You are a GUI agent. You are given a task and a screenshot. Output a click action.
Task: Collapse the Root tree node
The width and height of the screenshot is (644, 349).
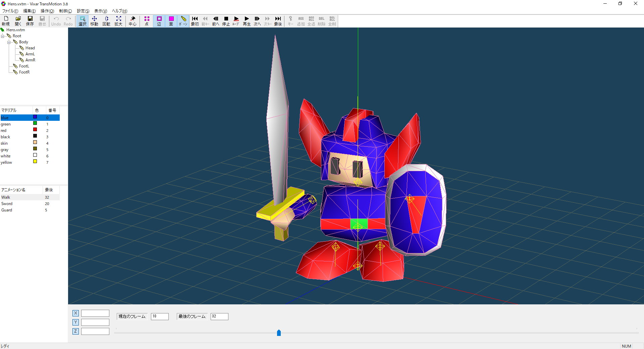[x=3, y=36]
